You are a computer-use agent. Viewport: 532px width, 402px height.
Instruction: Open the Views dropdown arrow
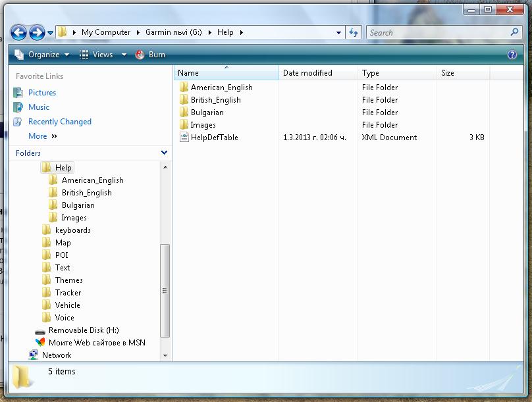click(x=124, y=55)
